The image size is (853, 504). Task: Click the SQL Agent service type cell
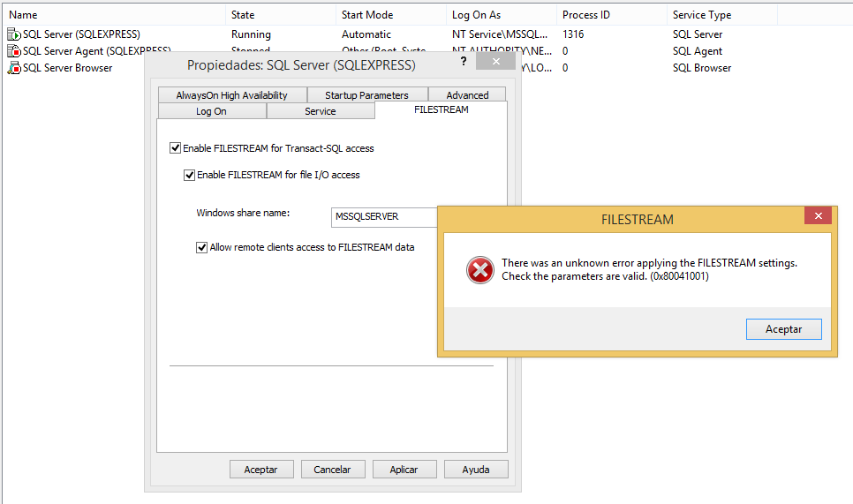click(698, 51)
